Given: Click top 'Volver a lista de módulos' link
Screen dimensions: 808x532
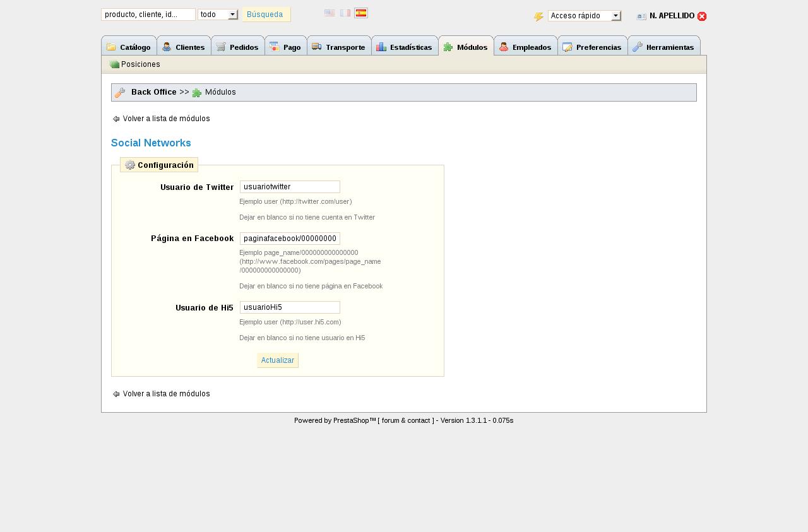Looking at the screenshot, I should click(166, 119).
